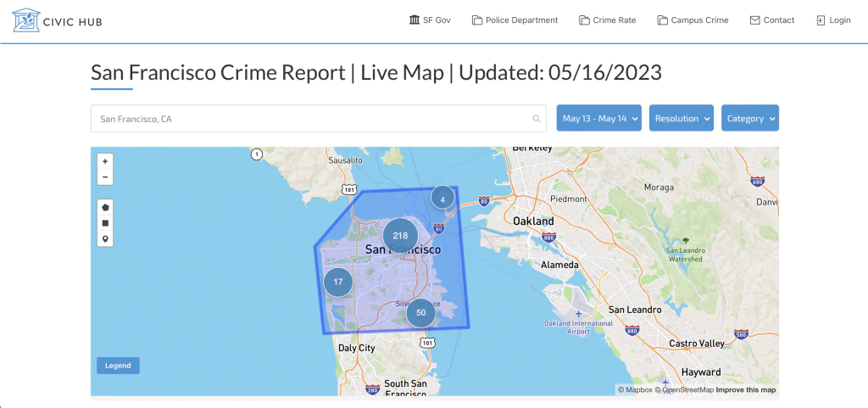Select the polygon draw tool
The height and width of the screenshot is (408, 868).
[x=105, y=207]
